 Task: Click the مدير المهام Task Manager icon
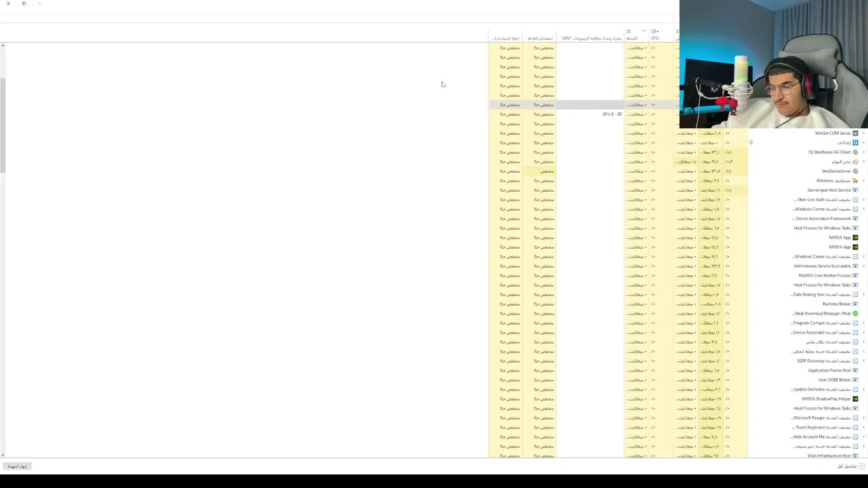pyautogui.click(x=855, y=161)
